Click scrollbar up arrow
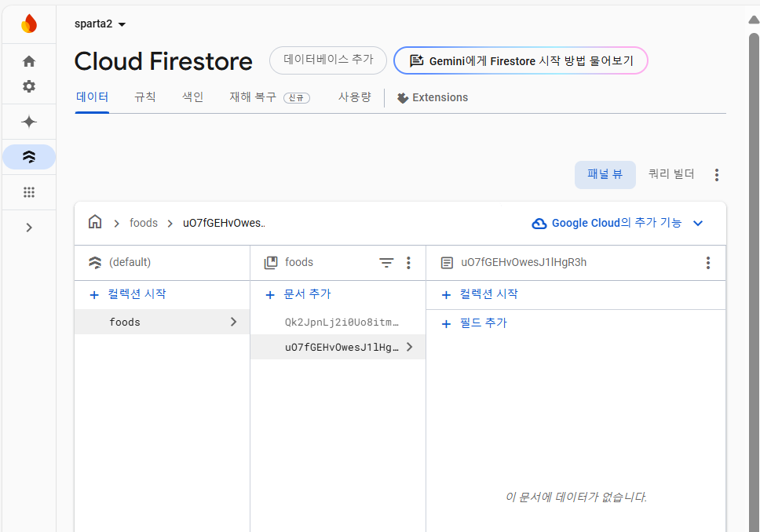The width and height of the screenshot is (760, 532). pos(754,20)
